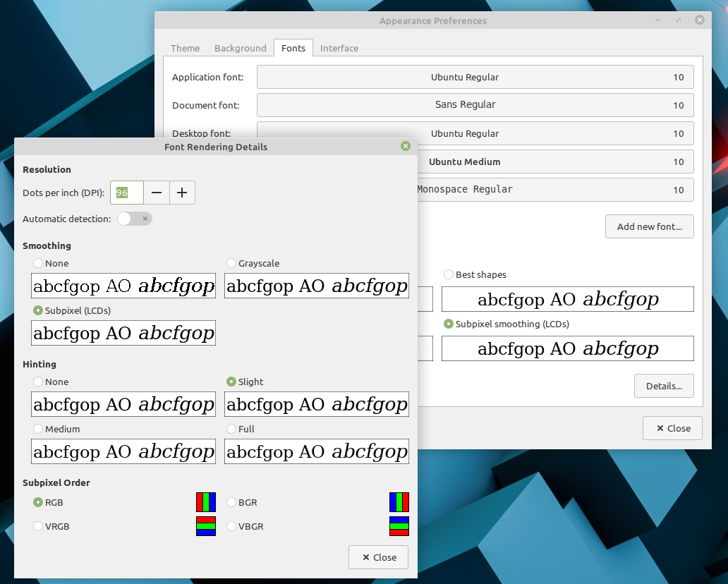Close the Appearance Preferences window via Close button
728x584 pixels.
(x=673, y=428)
